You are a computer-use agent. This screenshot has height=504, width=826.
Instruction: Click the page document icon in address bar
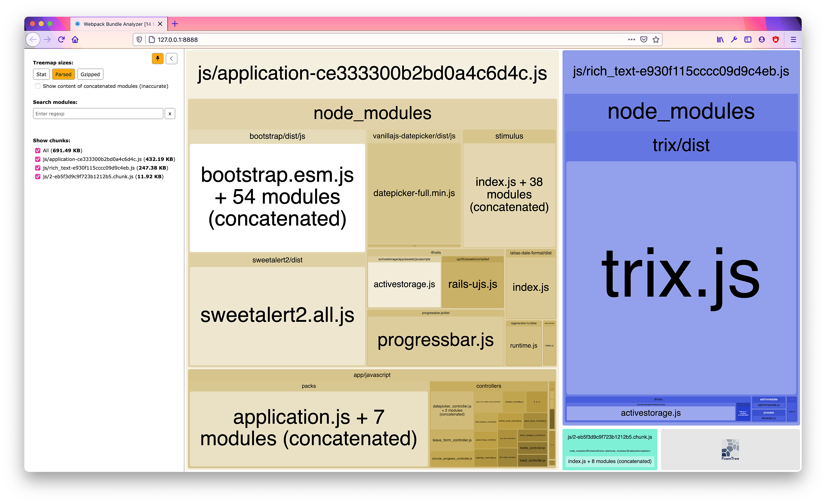coord(152,39)
